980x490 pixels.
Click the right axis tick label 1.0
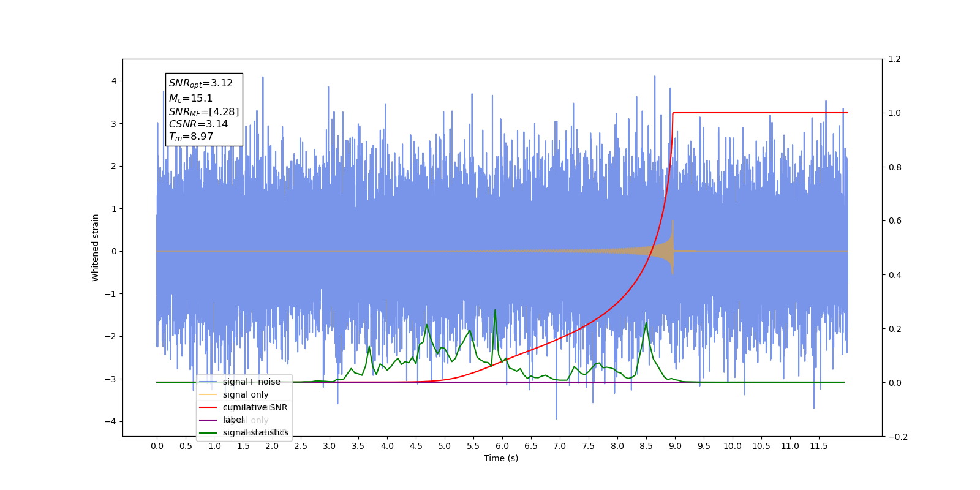(x=895, y=113)
